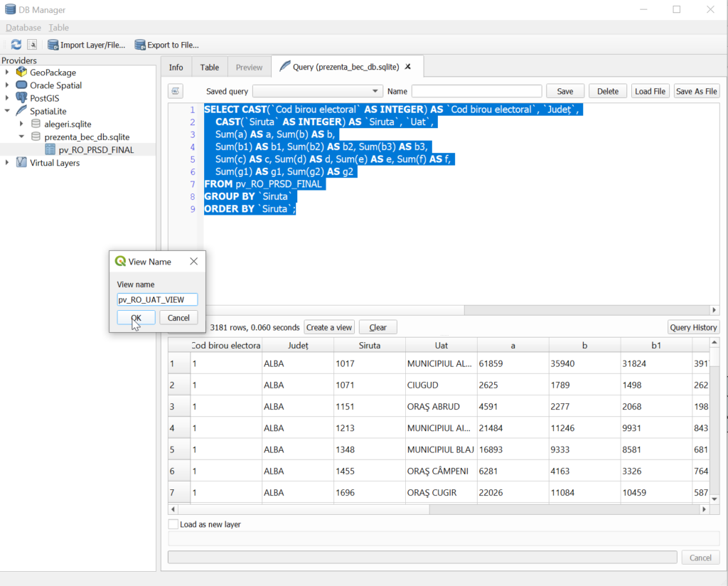Viewport: 728px width, 586px height.
Task: Click results horizontal scrollbar right arrow
Action: pos(704,509)
